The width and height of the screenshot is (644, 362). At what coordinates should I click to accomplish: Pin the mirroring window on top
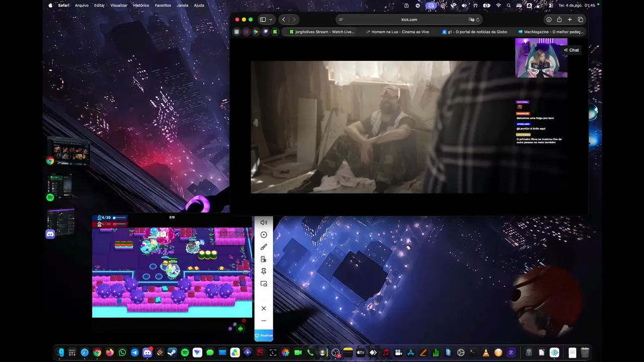[x=264, y=271]
